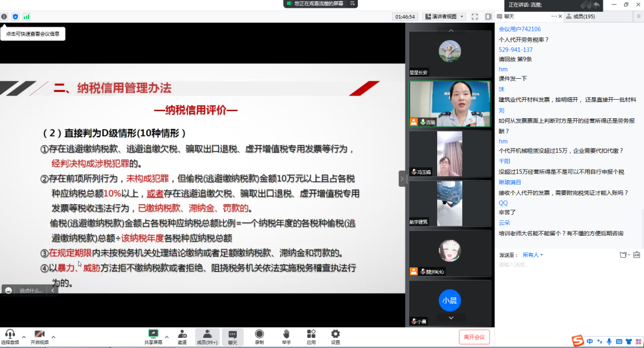Image resolution: width=644 pixels, height=348 pixels.
Task: Open Sogou toolbox grid icon
Action: pyautogui.click(x=638, y=341)
